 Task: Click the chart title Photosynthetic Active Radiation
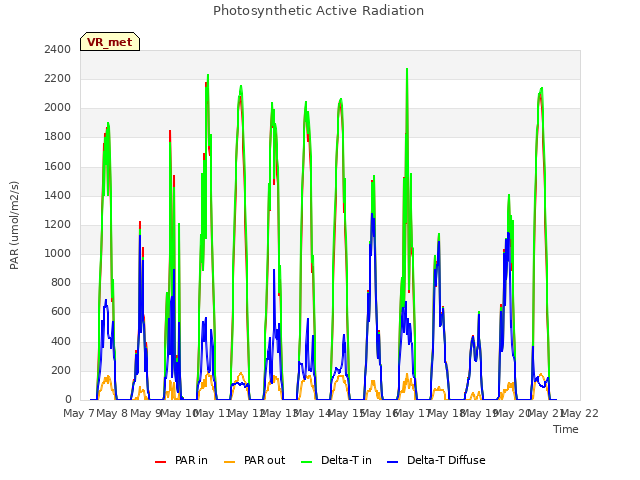pyautogui.click(x=318, y=11)
